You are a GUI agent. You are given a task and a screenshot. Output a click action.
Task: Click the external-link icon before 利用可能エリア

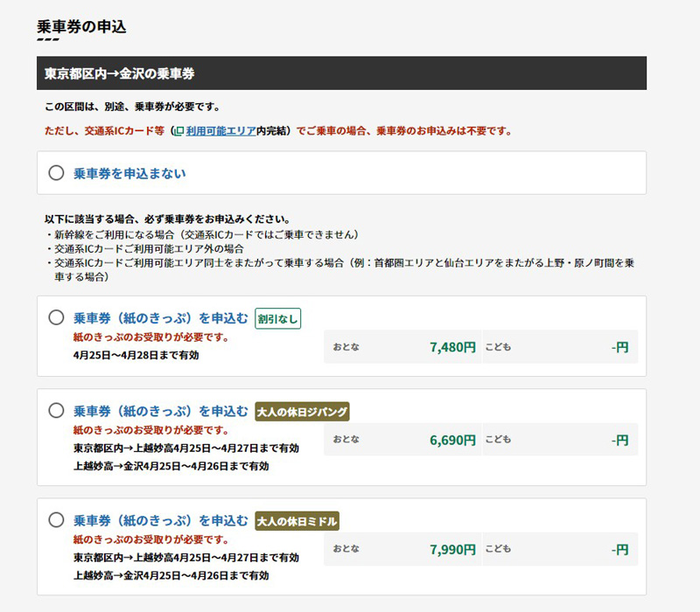point(179,131)
